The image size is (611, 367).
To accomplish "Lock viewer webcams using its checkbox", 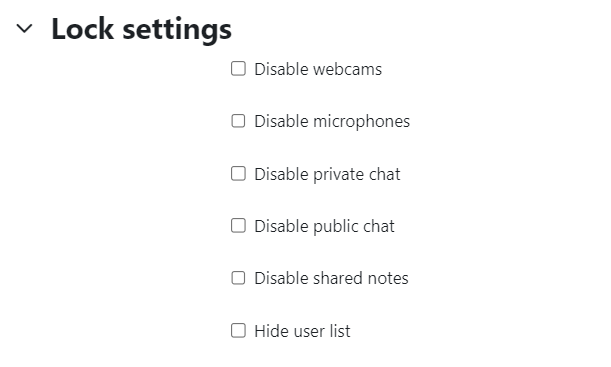I will (x=238, y=69).
